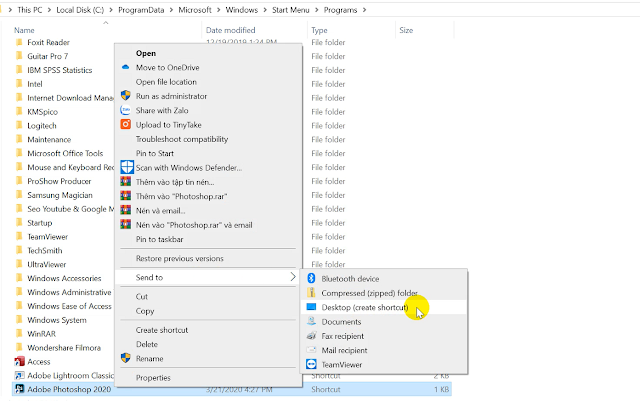Click the WinRAR folder icon in file list
Viewport: 640px width, 401px height.
click(x=19, y=334)
